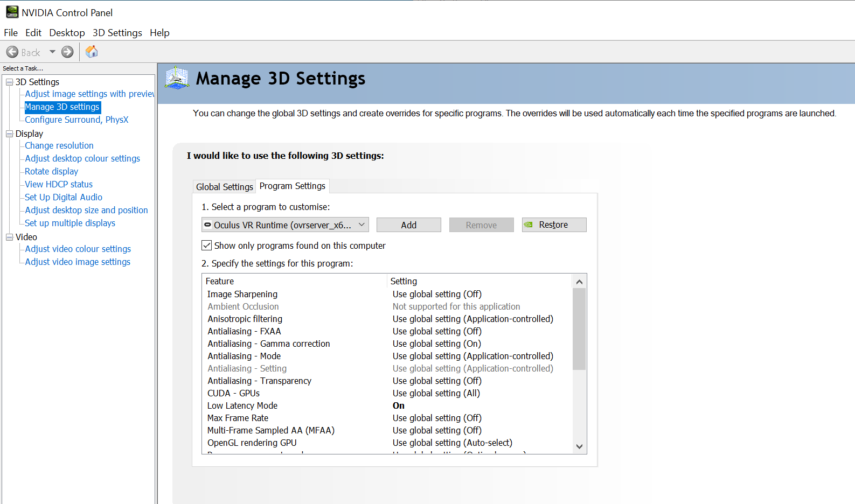
Task: Open the Desktop menu
Action: pos(67,33)
